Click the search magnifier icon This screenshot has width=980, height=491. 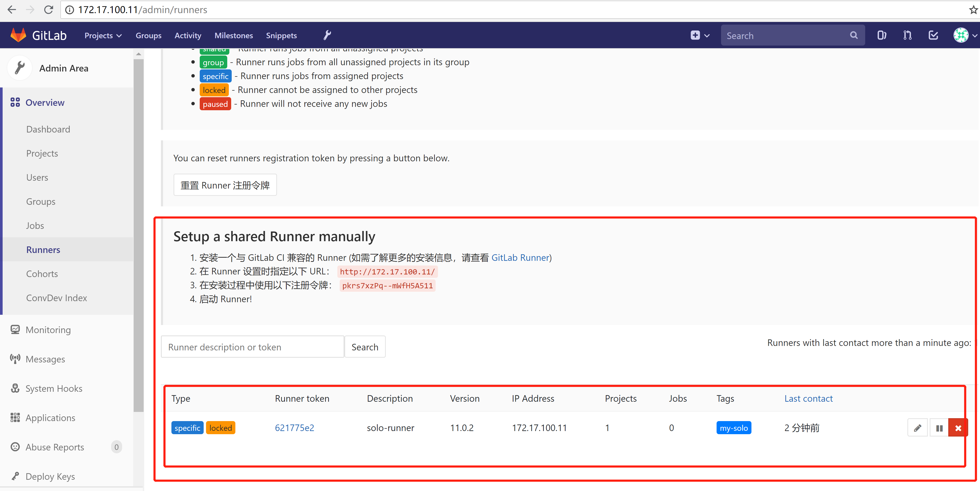pos(854,35)
